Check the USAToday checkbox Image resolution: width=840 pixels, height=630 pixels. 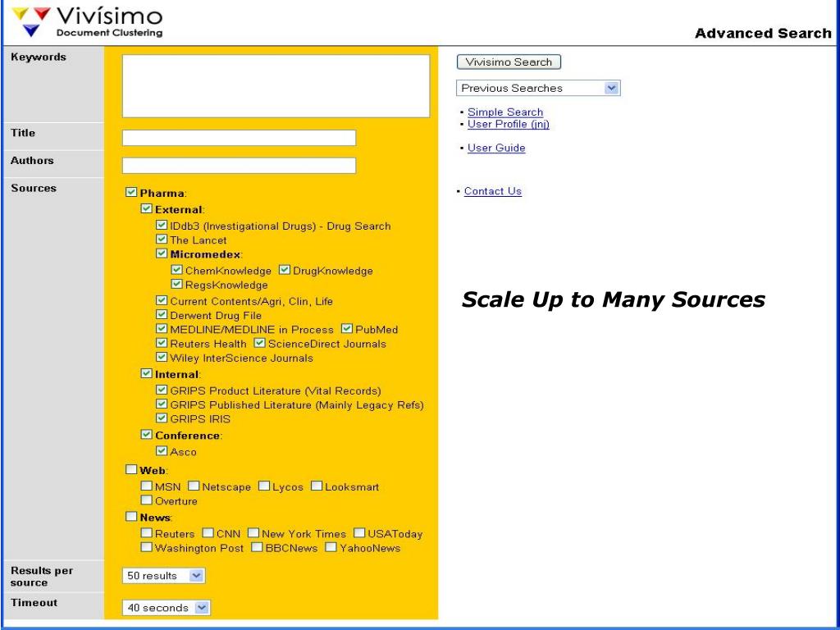click(x=359, y=532)
